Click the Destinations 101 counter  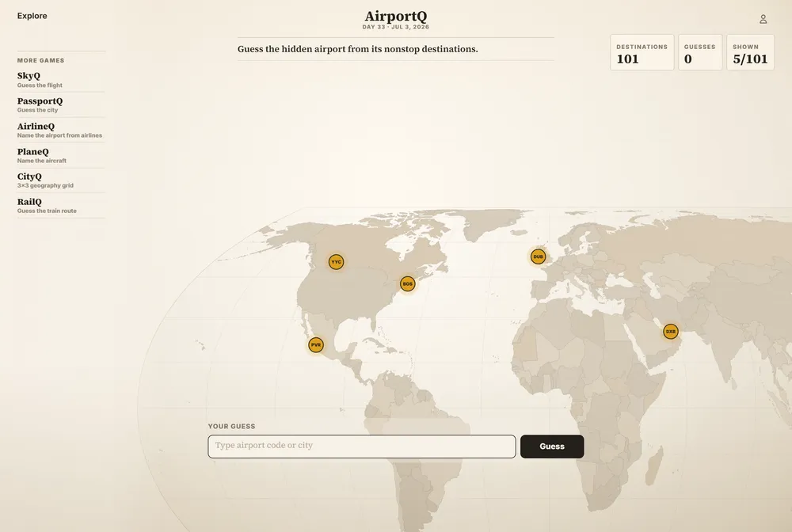(x=642, y=52)
